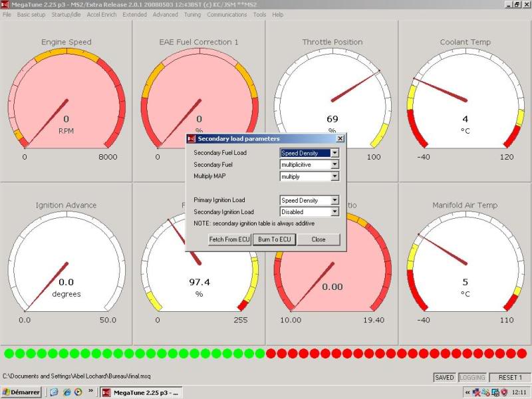Click the Secondary Fuel Load label
Screen dimensions: 532x399
point(220,153)
